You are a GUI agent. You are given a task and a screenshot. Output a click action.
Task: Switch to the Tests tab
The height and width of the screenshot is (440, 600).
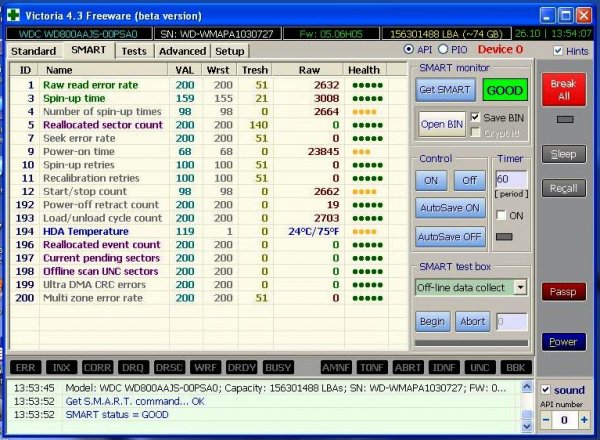click(x=134, y=51)
